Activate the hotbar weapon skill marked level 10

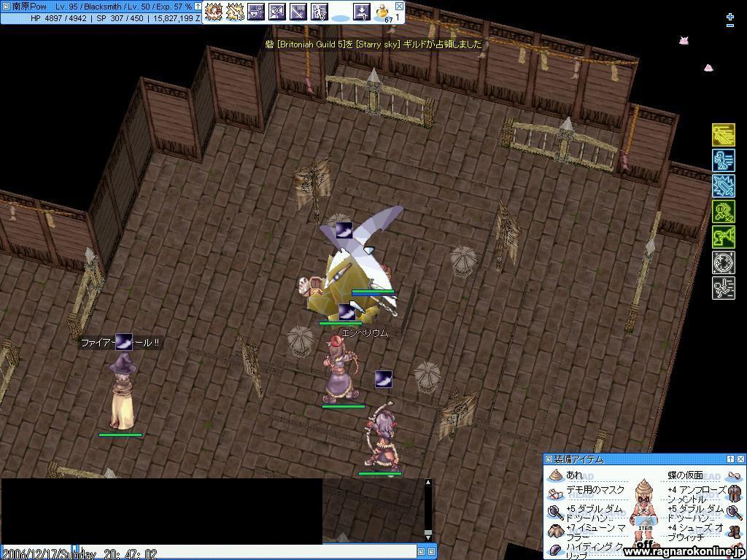point(235,12)
